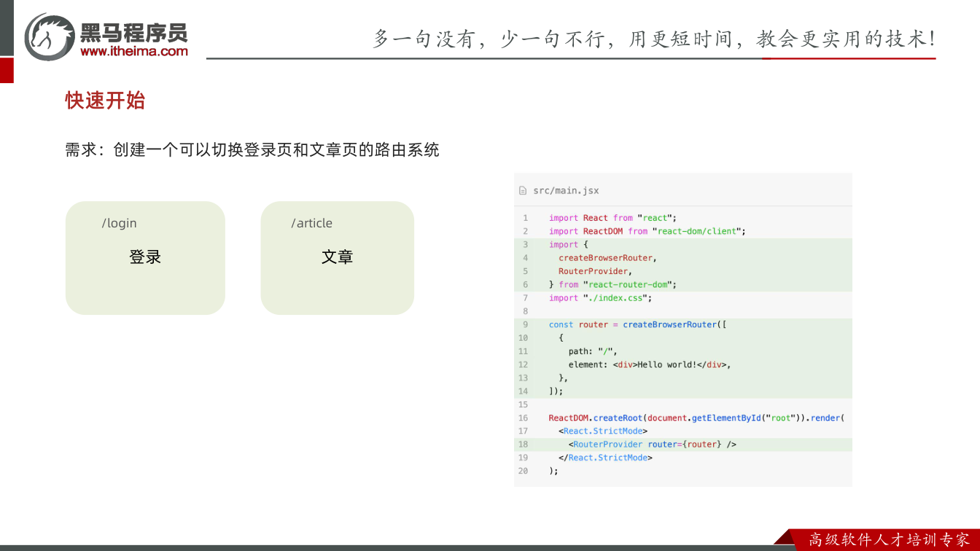The width and height of the screenshot is (980, 551).
Task: Click the slogan text in the header
Action: click(654, 39)
